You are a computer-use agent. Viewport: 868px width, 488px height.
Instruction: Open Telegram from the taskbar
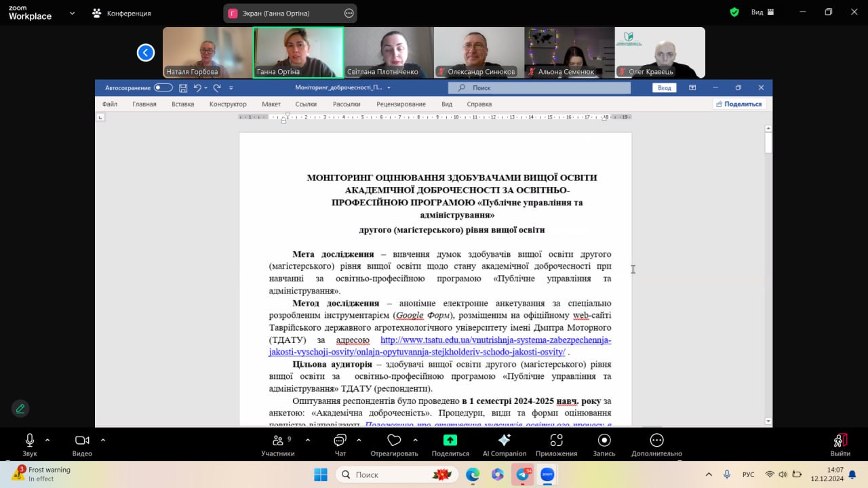(523, 474)
